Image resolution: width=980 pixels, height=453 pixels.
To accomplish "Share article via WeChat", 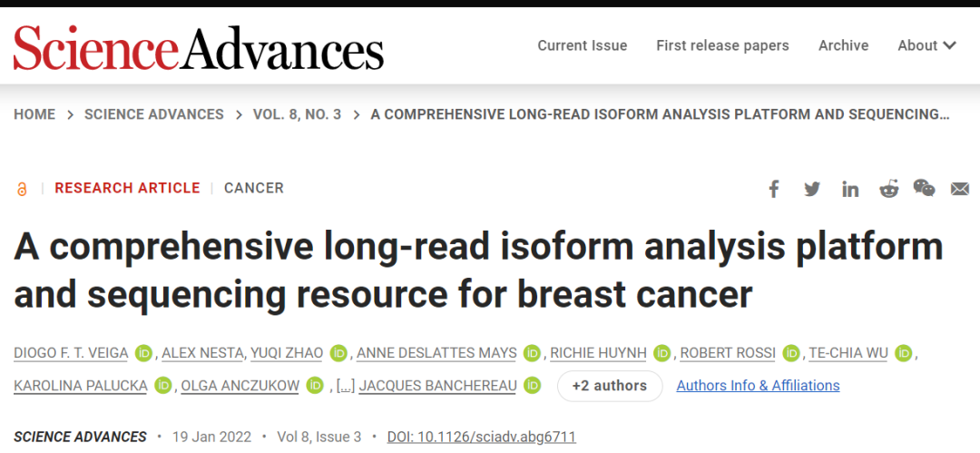I will click(924, 188).
